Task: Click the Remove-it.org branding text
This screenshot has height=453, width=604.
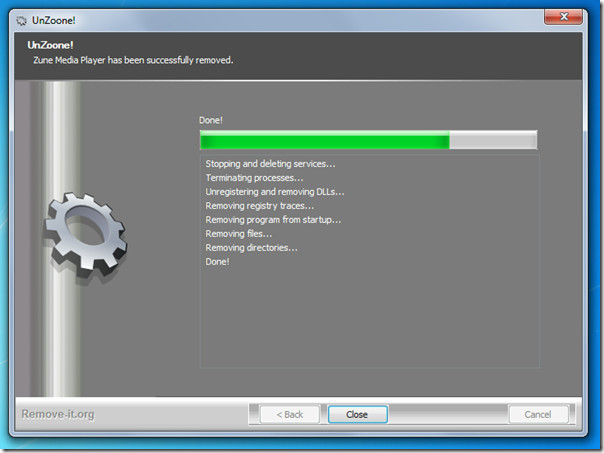Action: [58, 414]
